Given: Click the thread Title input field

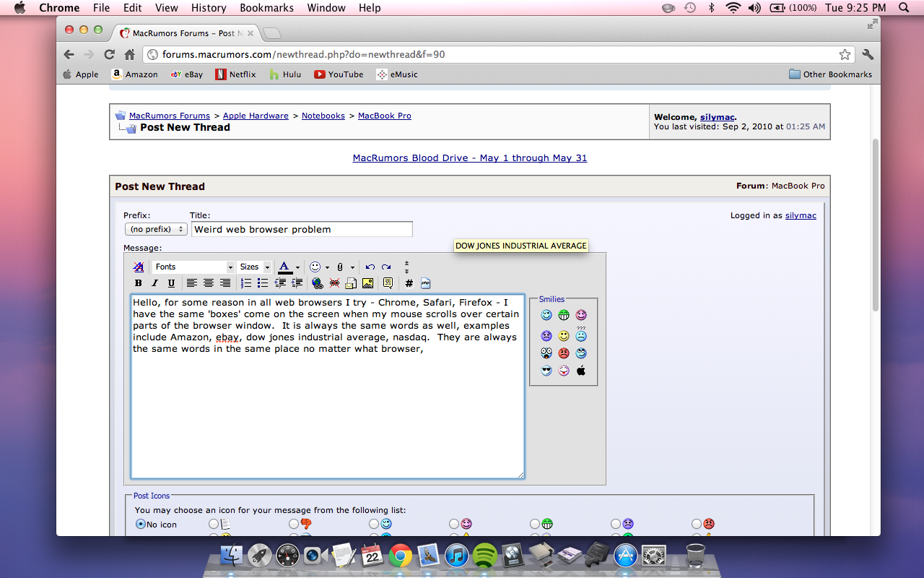Looking at the screenshot, I should click(x=302, y=229).
